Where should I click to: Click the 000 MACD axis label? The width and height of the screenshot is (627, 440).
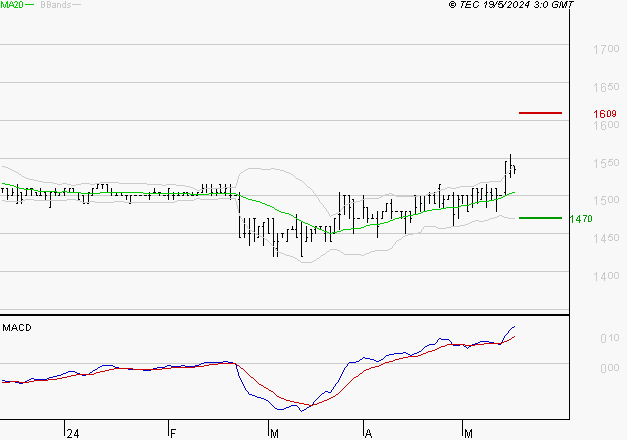pyautogui.click(x=610, y=368)
